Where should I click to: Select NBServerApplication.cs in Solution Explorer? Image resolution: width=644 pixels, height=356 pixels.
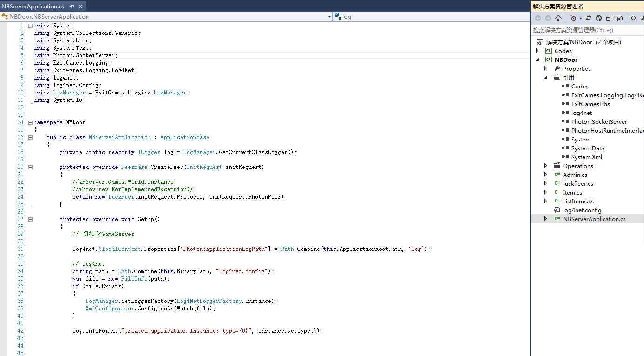[x=594, y=219]
